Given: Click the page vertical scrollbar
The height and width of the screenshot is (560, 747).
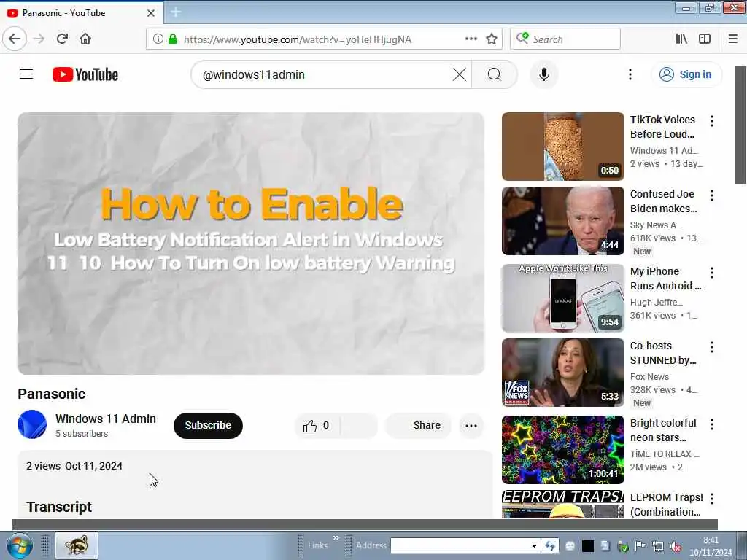Looking at the screenshot, I should click(x=741, y=125).
